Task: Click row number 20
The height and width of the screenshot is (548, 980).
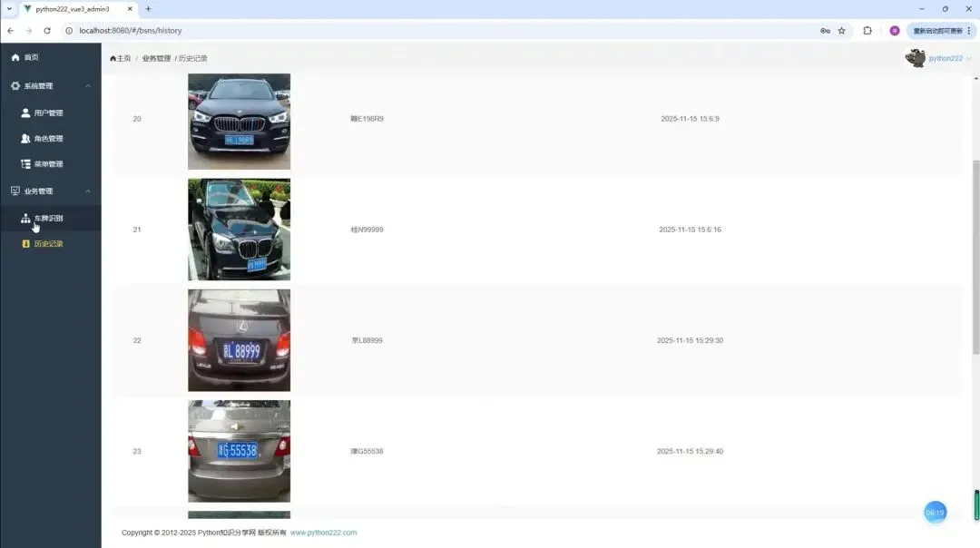Action: tap(137, 119)
